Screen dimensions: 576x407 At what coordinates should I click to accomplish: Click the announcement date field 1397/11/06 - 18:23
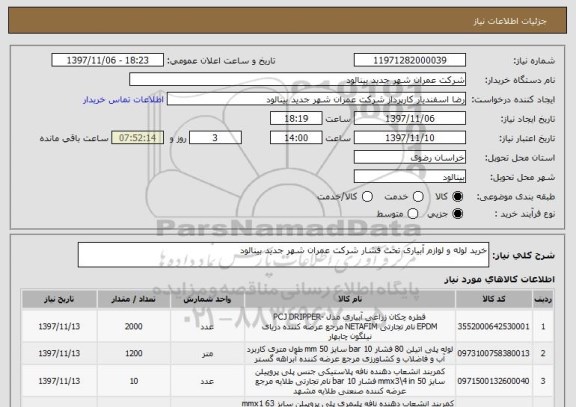[x=108, y=60]
